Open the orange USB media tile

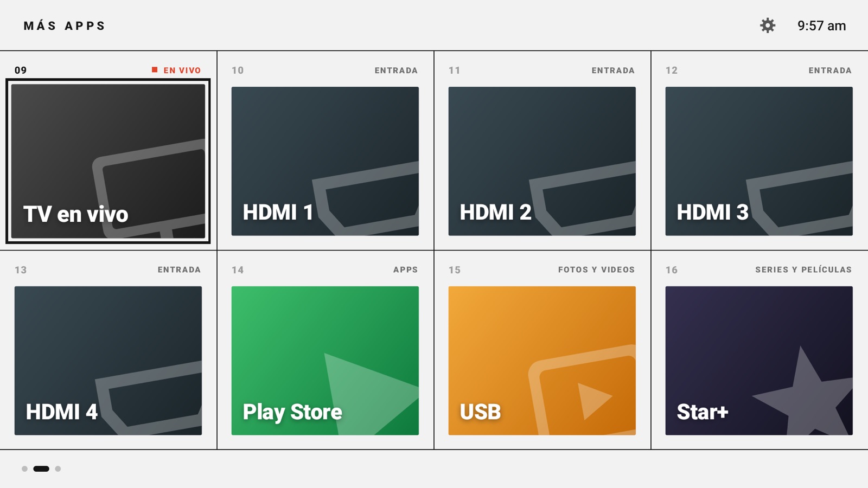[x=542, y=361]
